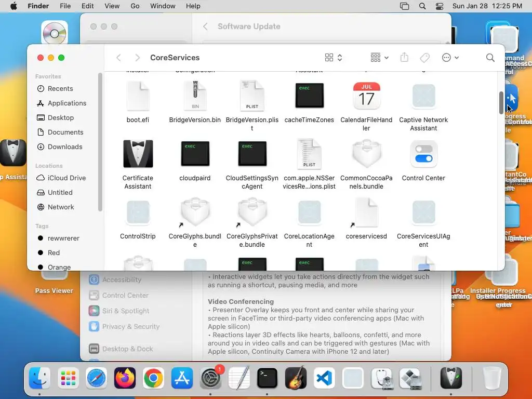Open the Edit menu
This screenshot has width=532, height=399.
[87, 6]
